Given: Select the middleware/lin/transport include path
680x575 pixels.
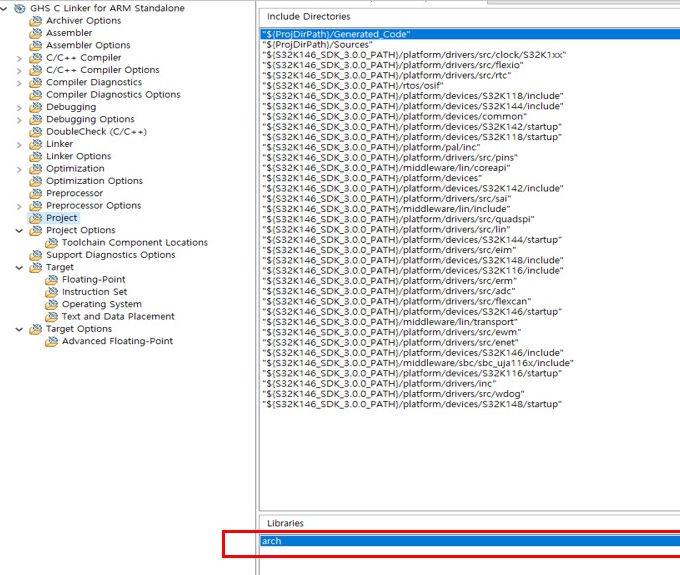Looking at the screenshot, I should point(390,322).
